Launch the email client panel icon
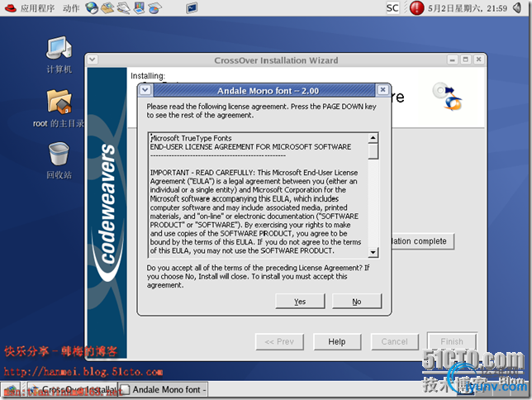The image size is (532, 400). tap(107, 8)
